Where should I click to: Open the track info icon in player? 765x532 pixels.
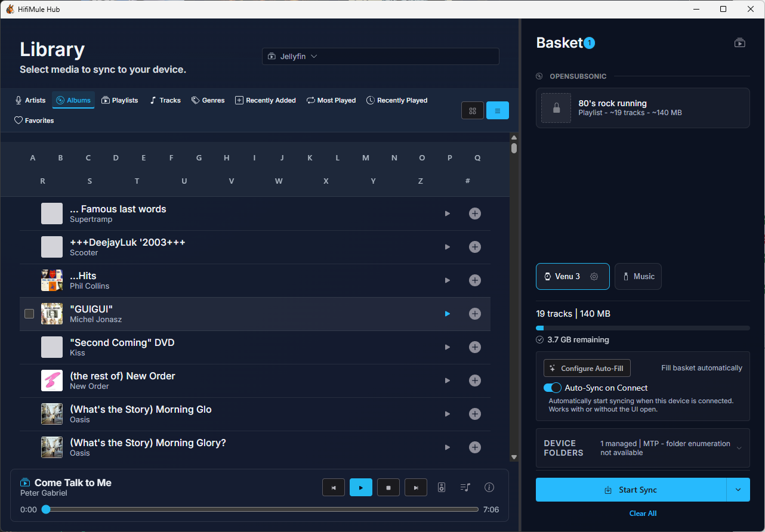(489, 487)
